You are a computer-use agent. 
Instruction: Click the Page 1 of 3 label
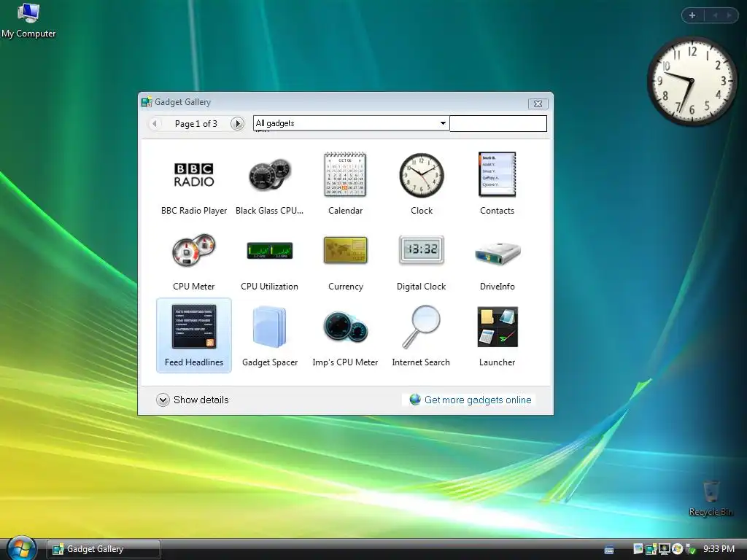[196, 124]
